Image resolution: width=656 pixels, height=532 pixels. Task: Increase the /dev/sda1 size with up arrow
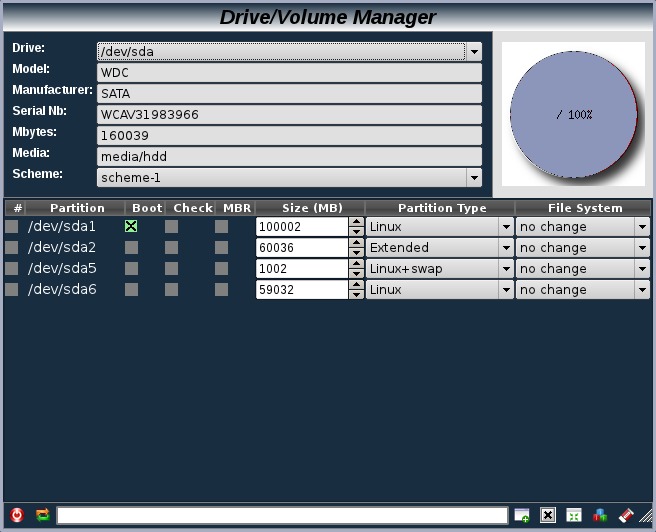(356, 222)
